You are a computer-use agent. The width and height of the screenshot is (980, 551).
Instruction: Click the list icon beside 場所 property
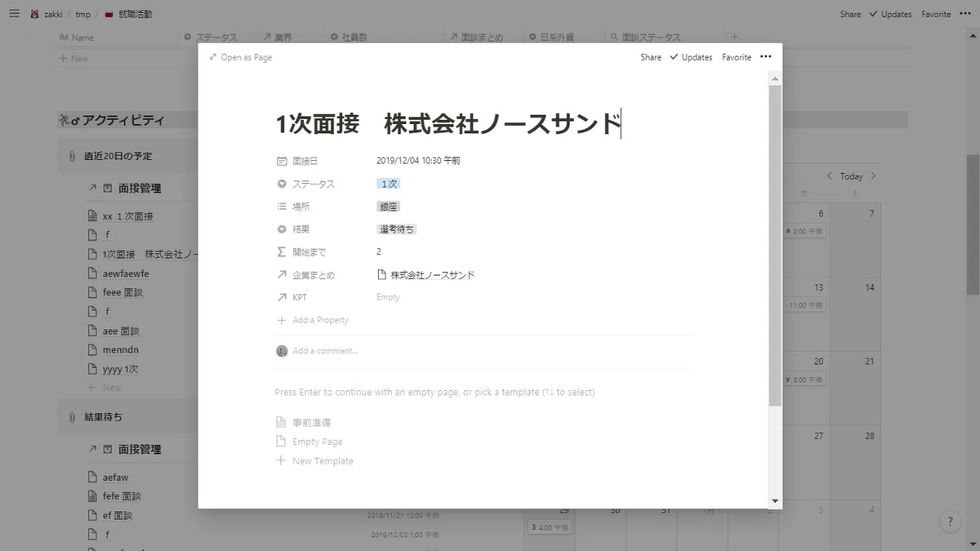pos(282,207)
